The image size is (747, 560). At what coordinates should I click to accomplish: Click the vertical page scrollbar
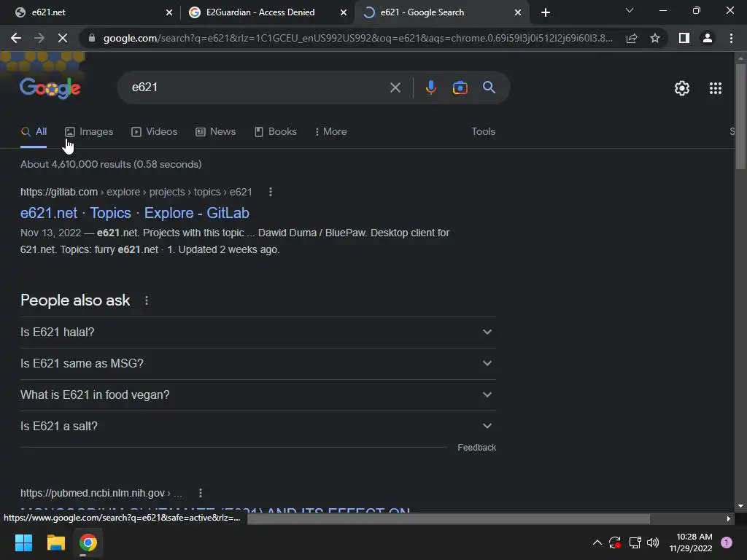click(740, 117)
